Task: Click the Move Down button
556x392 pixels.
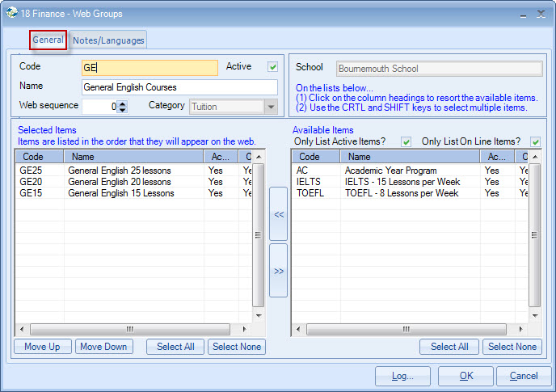Action: pyautogui.click(x=104, y=347)
